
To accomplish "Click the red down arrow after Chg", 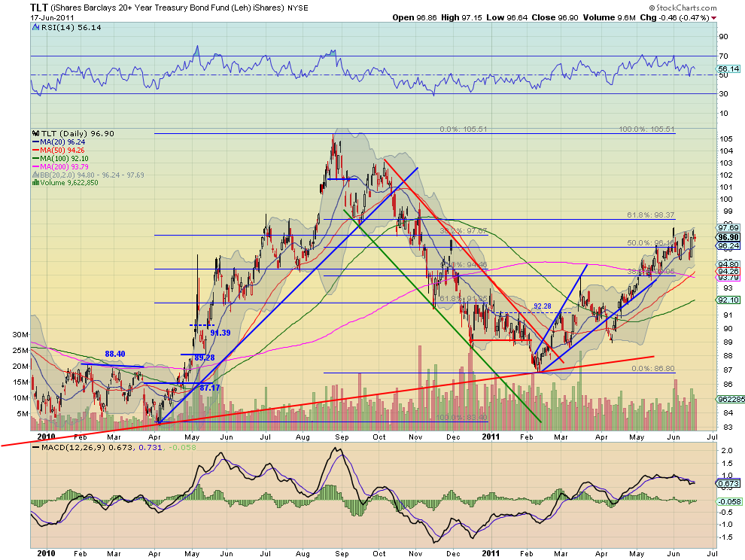I will tap(714, 18).
